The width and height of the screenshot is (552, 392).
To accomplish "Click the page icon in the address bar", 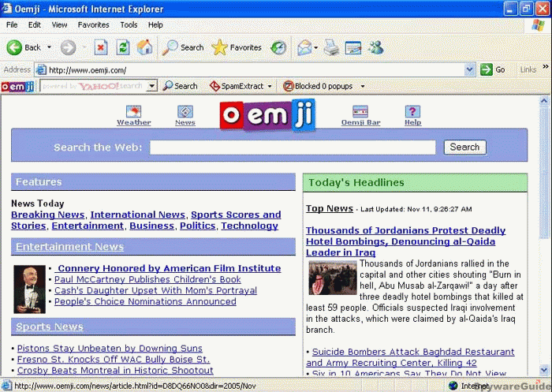I will pyautogui.click(x=41, y=69).
